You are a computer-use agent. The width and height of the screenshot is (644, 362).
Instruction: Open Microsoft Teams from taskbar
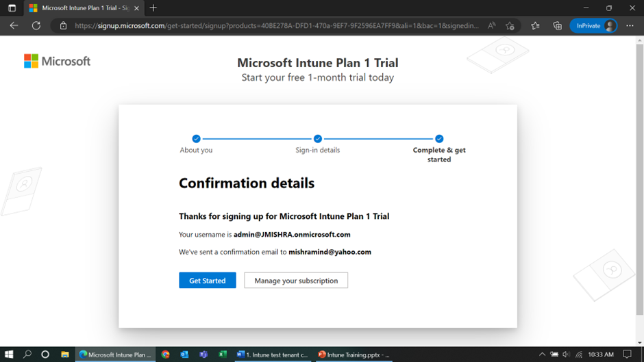203,354
